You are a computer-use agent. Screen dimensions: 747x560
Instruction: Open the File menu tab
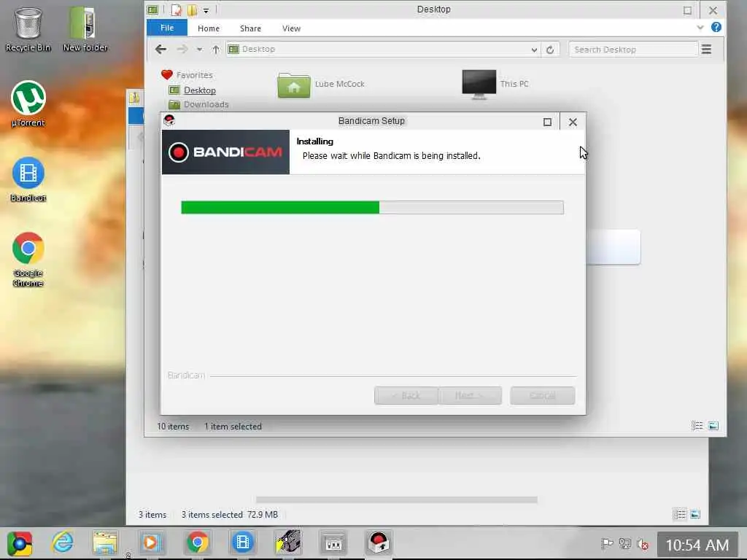[x=167, y=28]
